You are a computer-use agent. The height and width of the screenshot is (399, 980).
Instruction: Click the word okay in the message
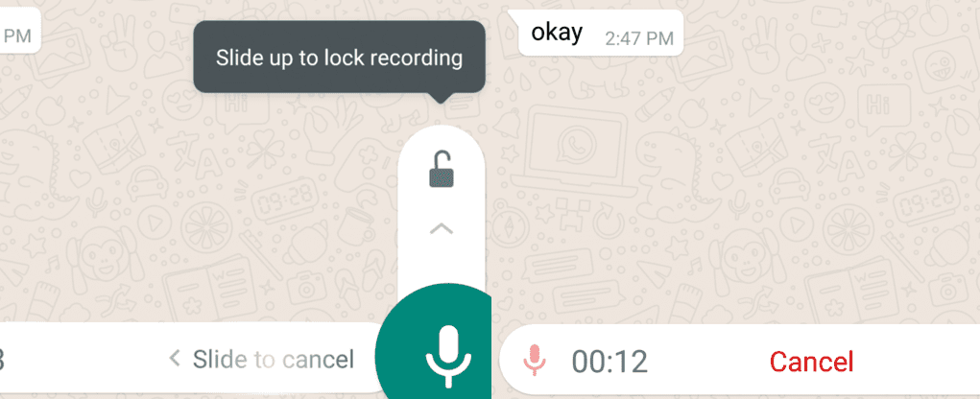[557, 33]
